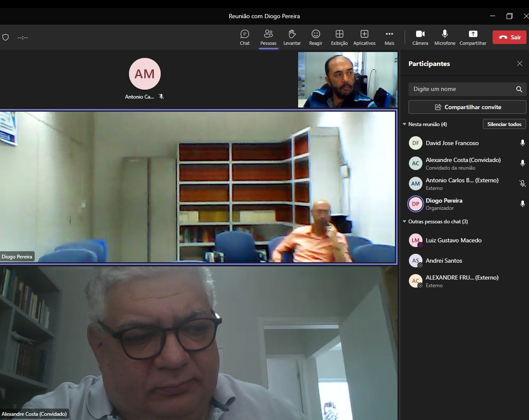
Task: Click the 'Participantes' panel heading
Action: tap(429, 63)
